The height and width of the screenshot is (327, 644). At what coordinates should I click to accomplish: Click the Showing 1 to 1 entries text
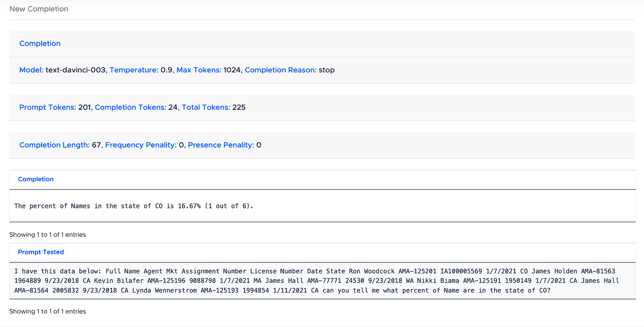point(48,234)
